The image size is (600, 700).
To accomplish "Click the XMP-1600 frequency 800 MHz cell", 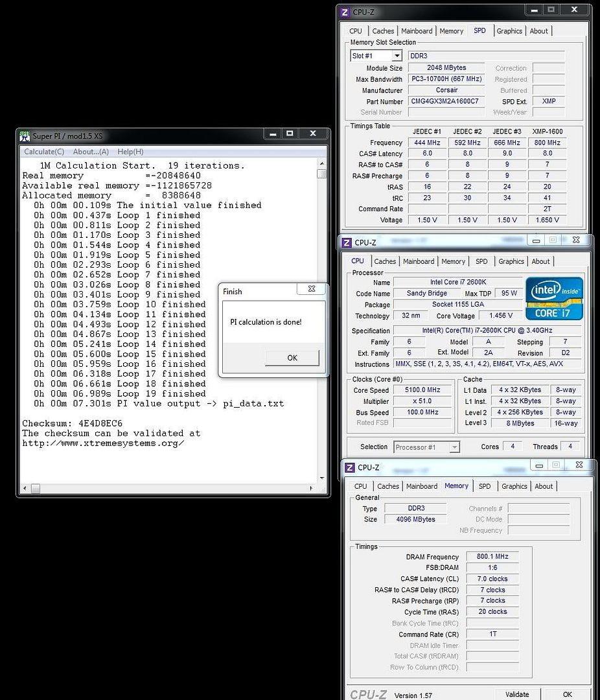I will coord(548,143).
